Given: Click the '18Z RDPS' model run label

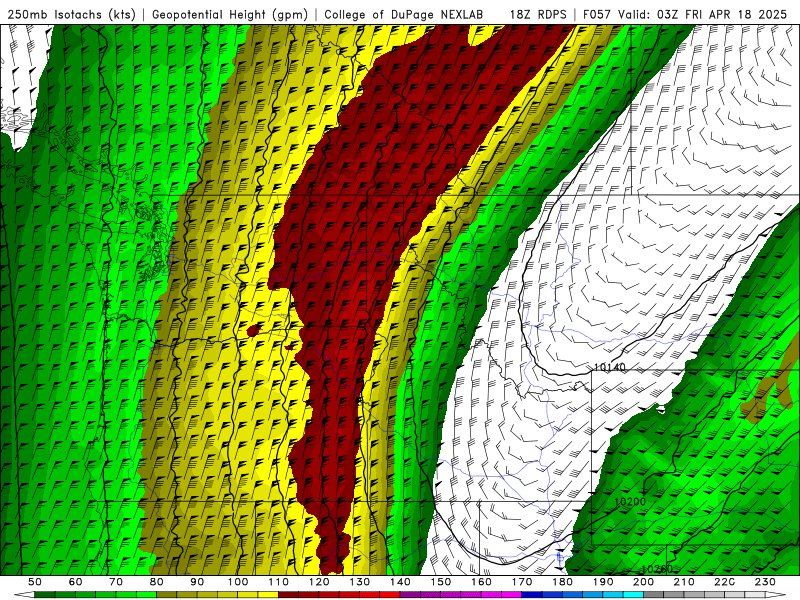Looking at the screenshot, I should coord(538,14).
